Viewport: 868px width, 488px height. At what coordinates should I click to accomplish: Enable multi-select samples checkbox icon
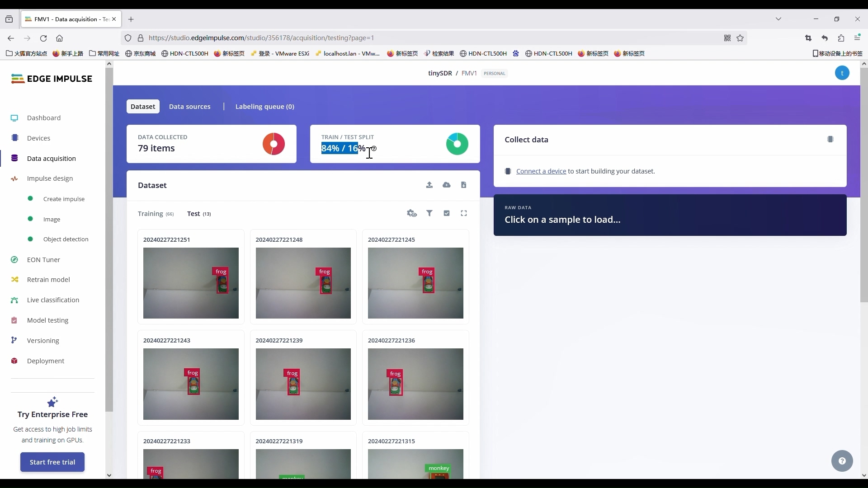(x=447, y=213)
